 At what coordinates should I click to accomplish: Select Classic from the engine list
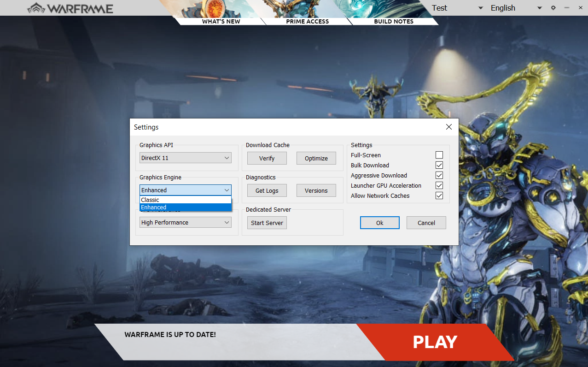pyautogui.click(x=186, y=200)
